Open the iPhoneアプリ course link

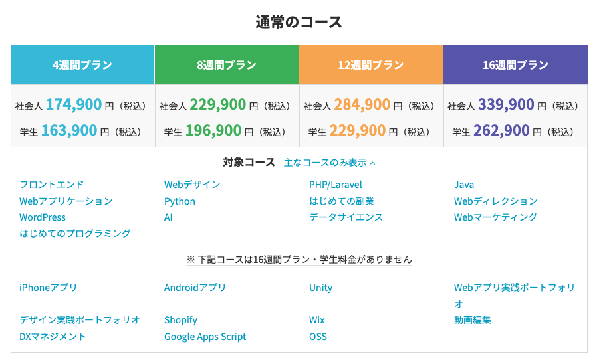click(x=48, y=288)
